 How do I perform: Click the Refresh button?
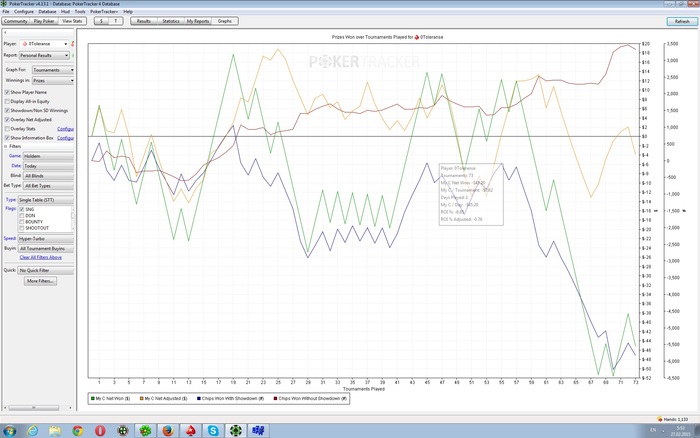(680, 20)
